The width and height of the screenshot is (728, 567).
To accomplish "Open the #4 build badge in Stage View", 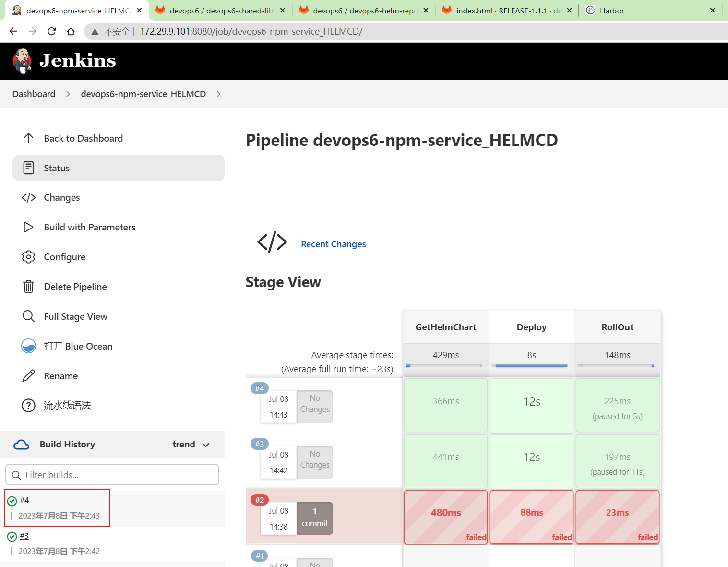I will click(x=260, y=388).
